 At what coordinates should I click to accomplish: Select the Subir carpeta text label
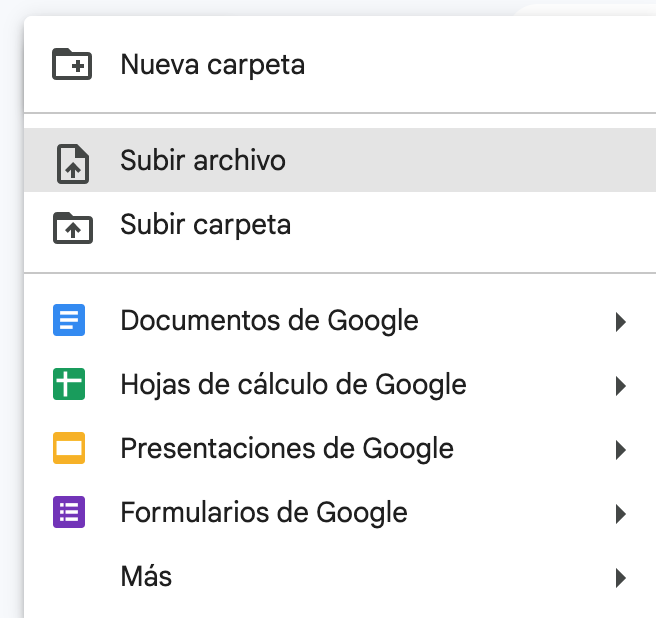tap(205, 224)
